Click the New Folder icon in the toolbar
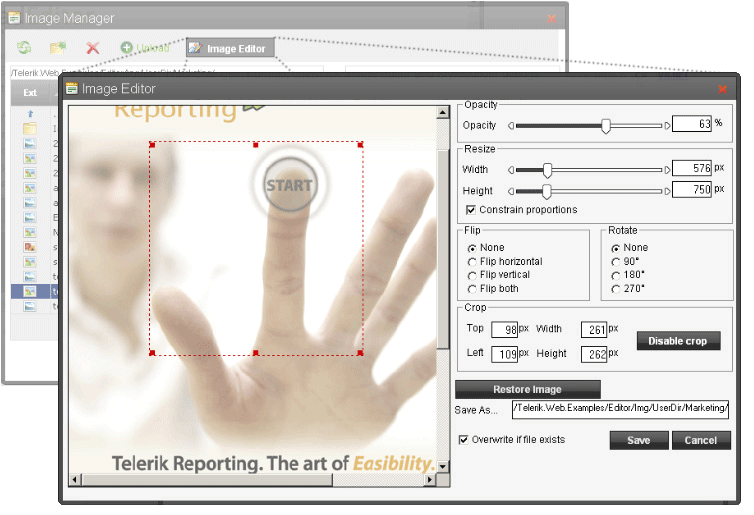This screenshot has height=515, width=754. [x=59, y=48]
